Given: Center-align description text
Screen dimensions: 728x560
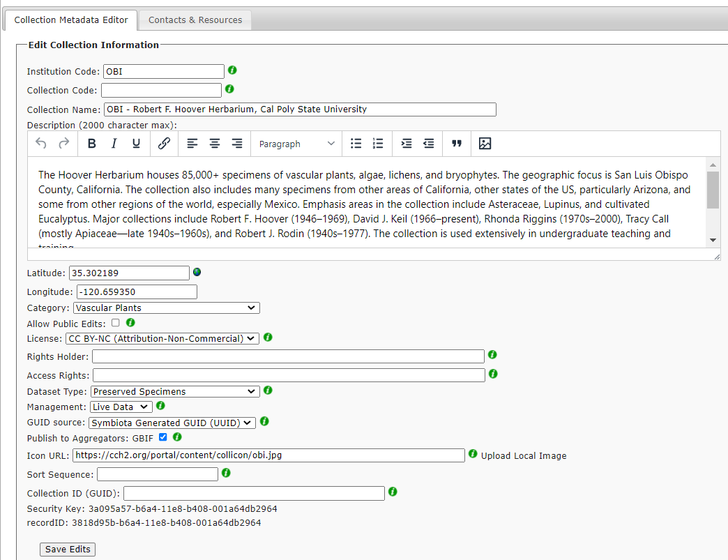Looking at the screenshot, I should click(x=215, y=144).
